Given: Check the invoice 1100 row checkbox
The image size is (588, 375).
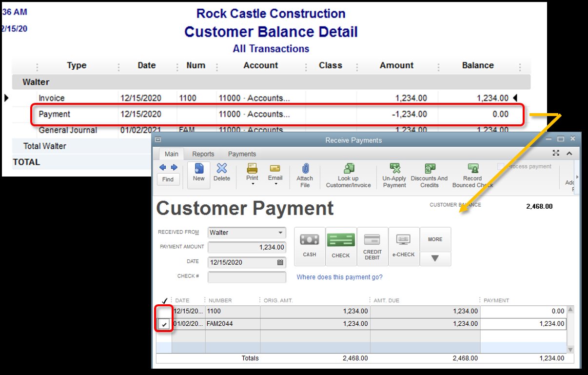Looking at the screenshot, I should tap(164, 312).
